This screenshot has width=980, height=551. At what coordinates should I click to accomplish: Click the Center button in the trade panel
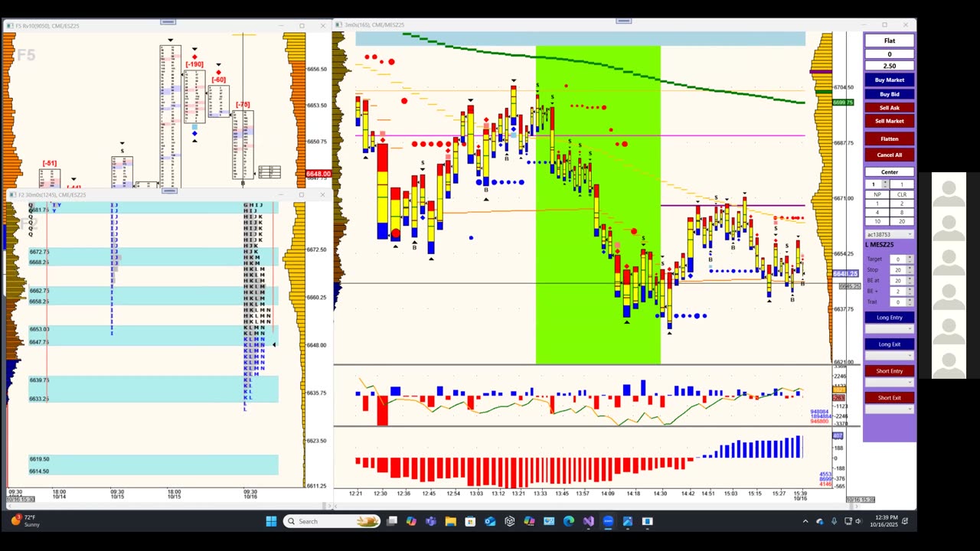[890, 172]
